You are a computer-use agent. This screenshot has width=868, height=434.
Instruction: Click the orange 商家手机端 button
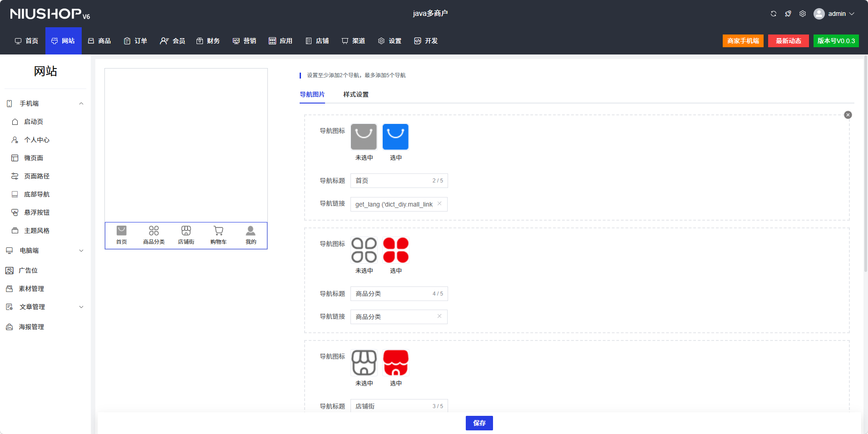(x=743, y=41)
